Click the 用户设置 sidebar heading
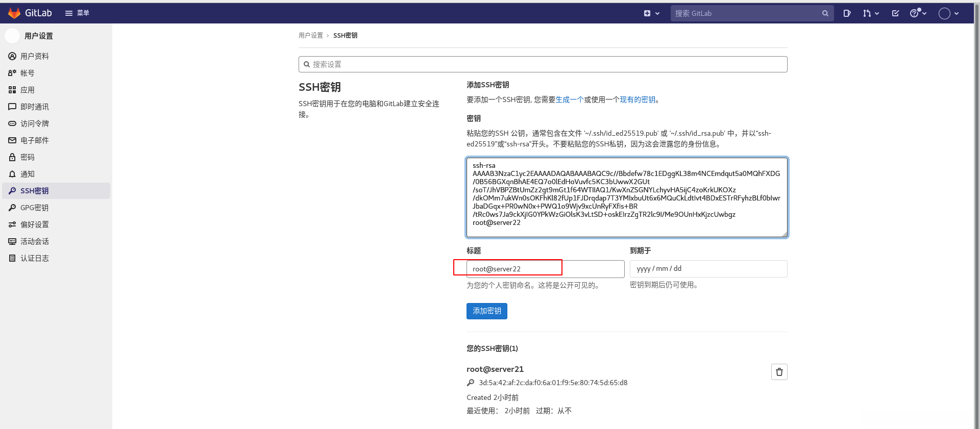This screenshot has width=980, height=429. [x=39, y=36]
